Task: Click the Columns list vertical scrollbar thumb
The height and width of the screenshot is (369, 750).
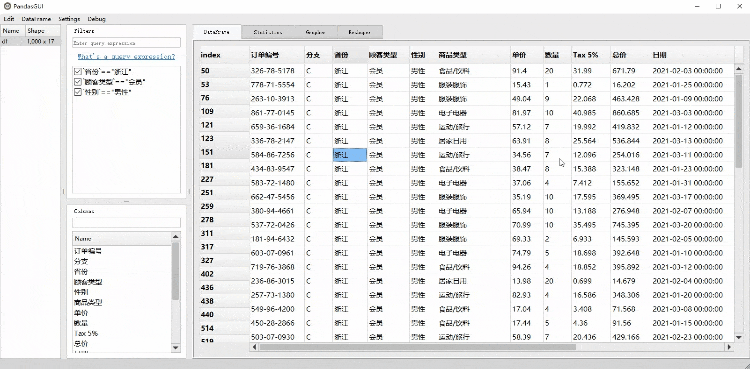Action: click(x=176, y=270)
